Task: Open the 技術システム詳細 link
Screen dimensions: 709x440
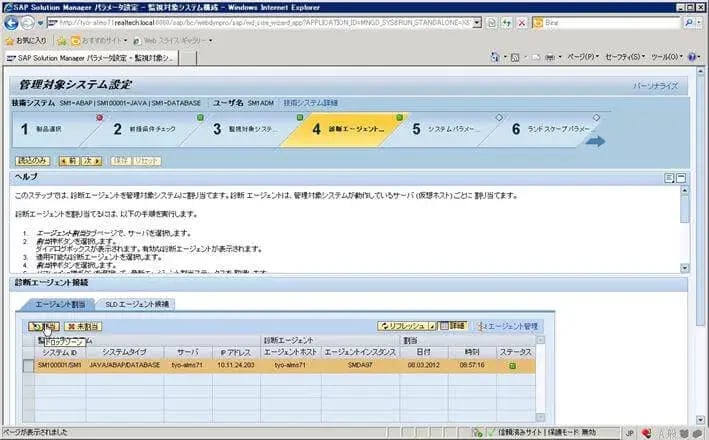Action: 311,103
